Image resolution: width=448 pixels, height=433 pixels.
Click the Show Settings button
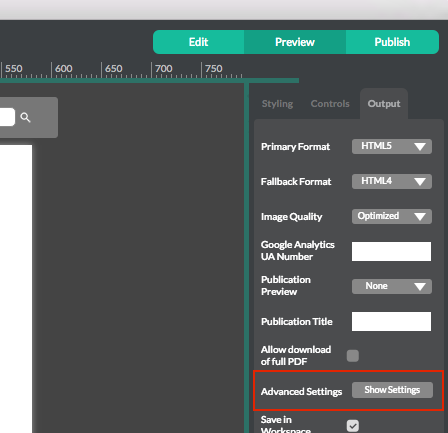click(392, 390)
